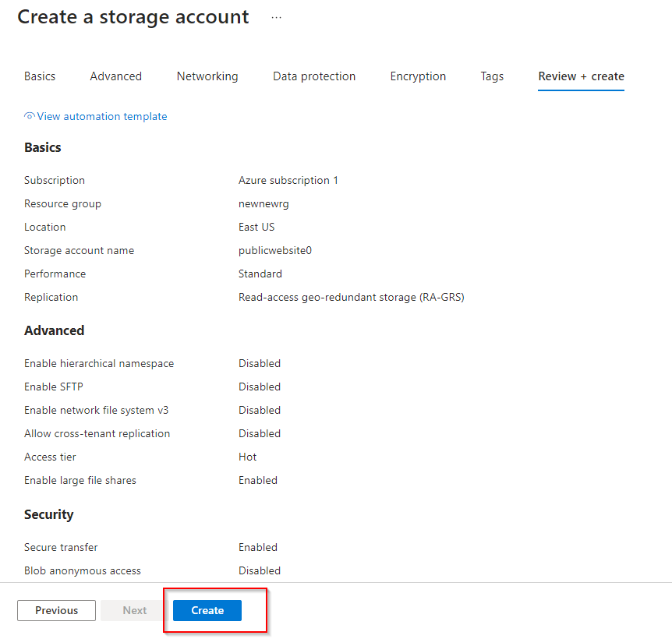Screen dimensions: 672x639
Task: Select the Review + create tab
Action: coord(581,76)
